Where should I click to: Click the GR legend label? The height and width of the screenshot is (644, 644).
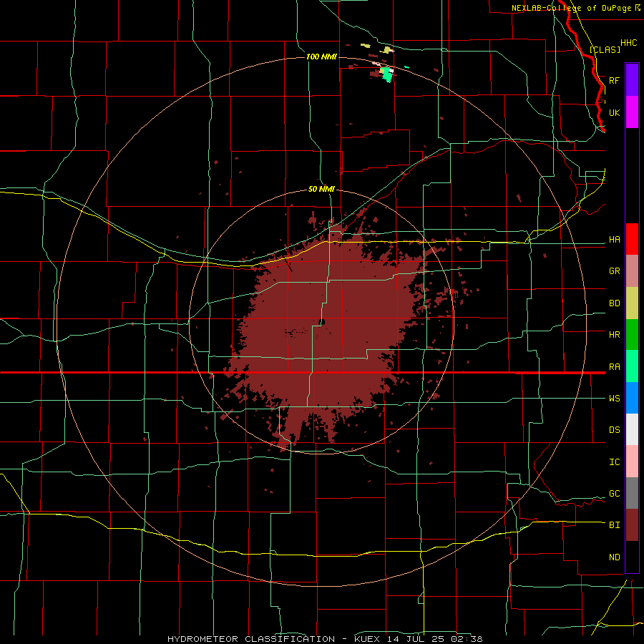pyautogui.click(x=614, y=271)
